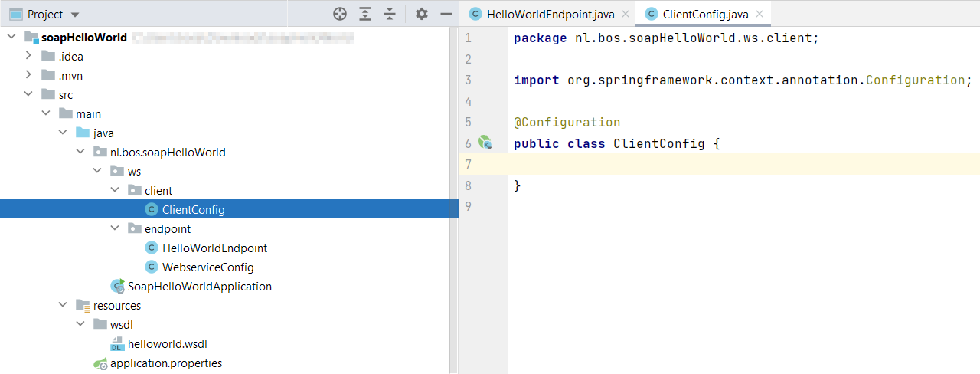
Task: Select helloworld.wsdl file
Action: (167, 344)
